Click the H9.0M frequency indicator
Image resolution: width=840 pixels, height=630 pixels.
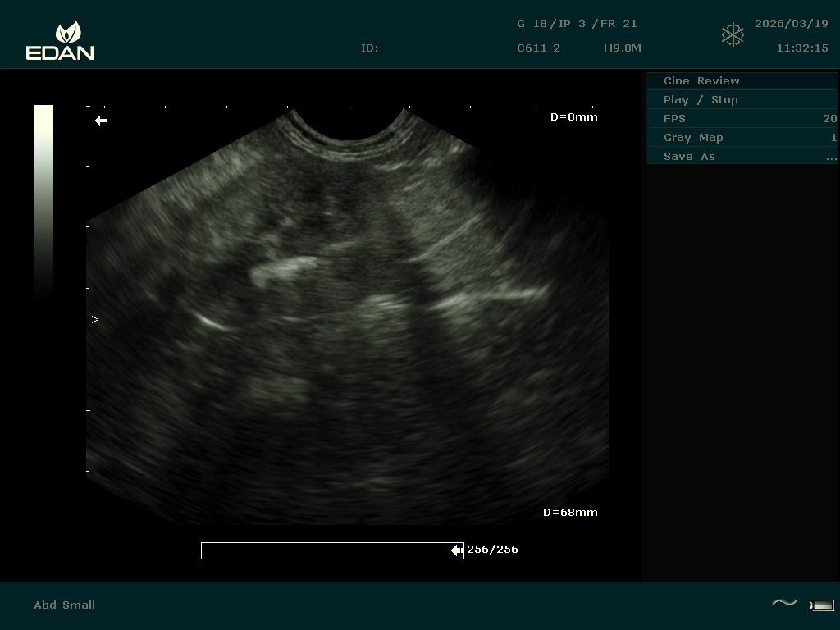[x=622, y=48]
